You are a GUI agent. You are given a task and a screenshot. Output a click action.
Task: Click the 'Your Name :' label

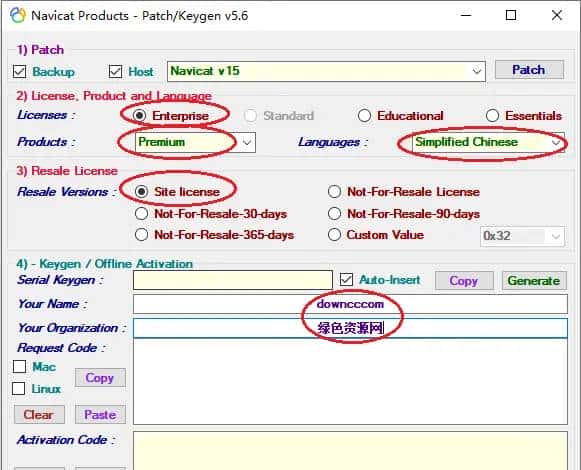pos(52,304)
